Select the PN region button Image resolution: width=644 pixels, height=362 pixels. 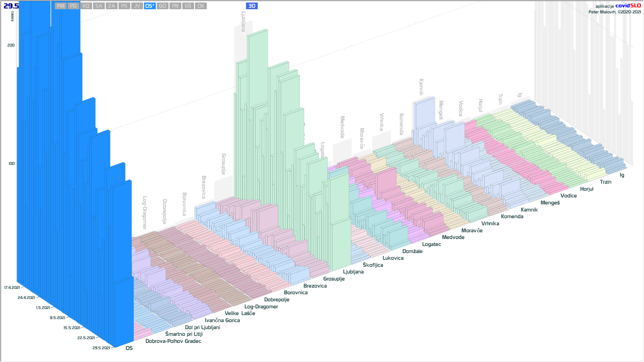(175, 6)
